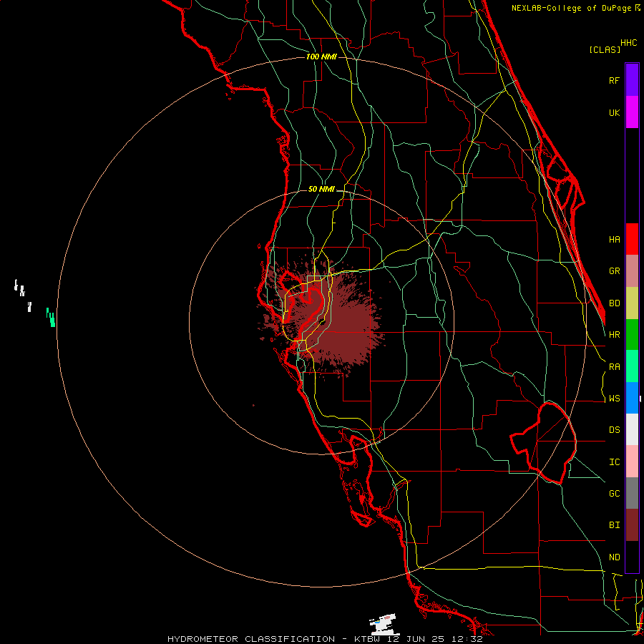The width and height of the screenshot is (644, 644).
Task: Click the 'IC' legend label
Action: click(614, 462)
